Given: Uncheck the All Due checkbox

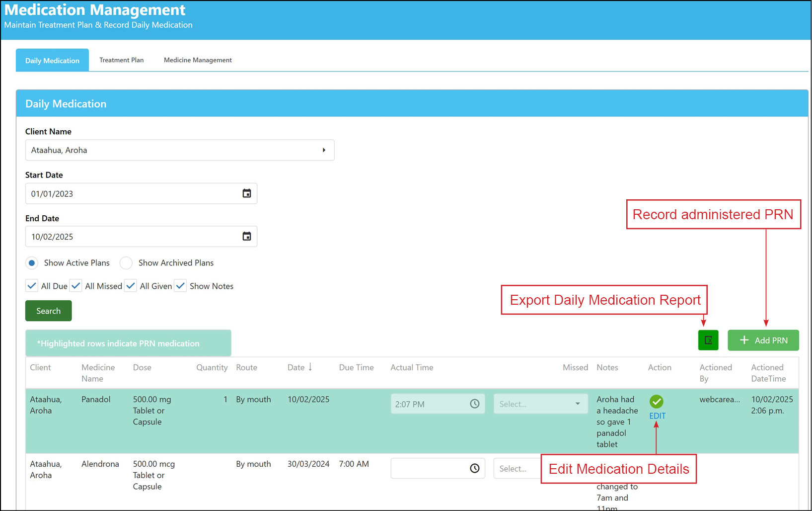Looking at the screenshot, I should click(32, 286).
